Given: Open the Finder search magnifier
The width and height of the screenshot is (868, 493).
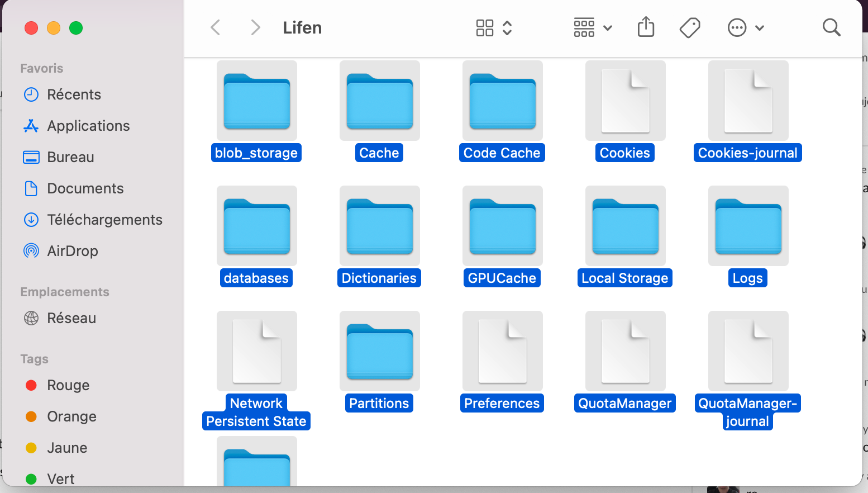Looking at the screenshot, I should click(831, 27).
